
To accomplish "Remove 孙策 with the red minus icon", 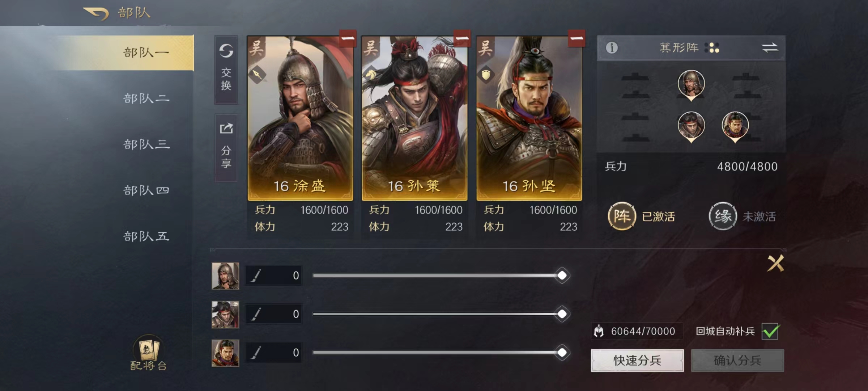I will 462,38.
